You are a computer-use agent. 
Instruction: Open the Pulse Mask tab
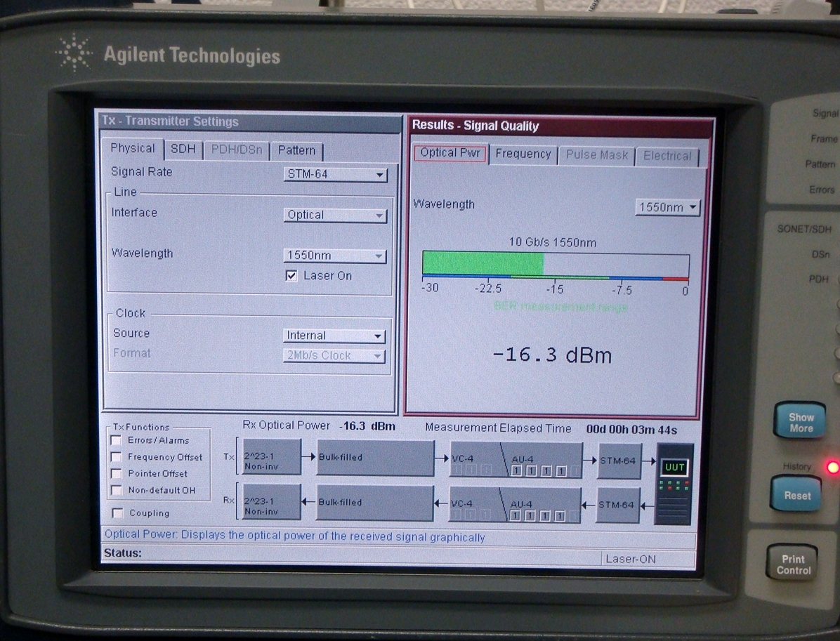(x=597, y=155)
